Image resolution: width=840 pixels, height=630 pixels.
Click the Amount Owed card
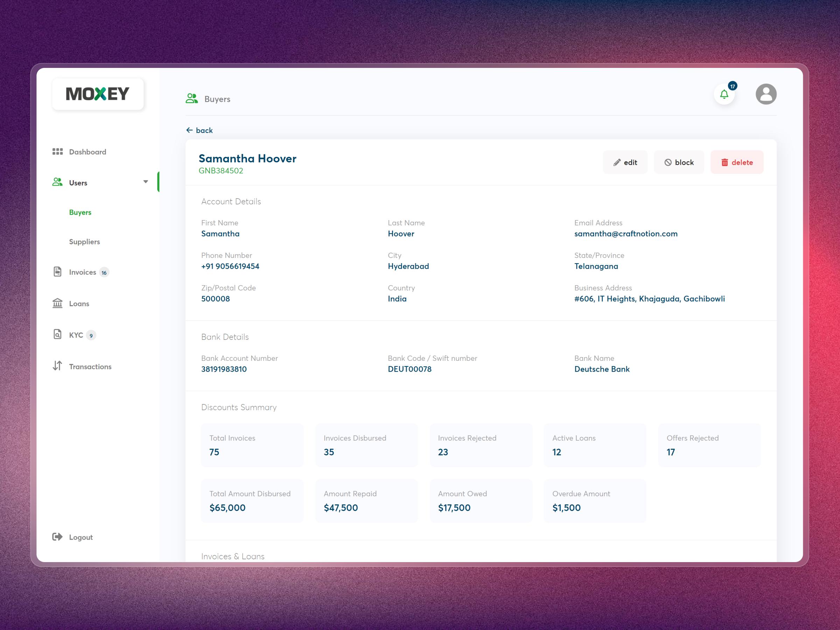(481, 501)
